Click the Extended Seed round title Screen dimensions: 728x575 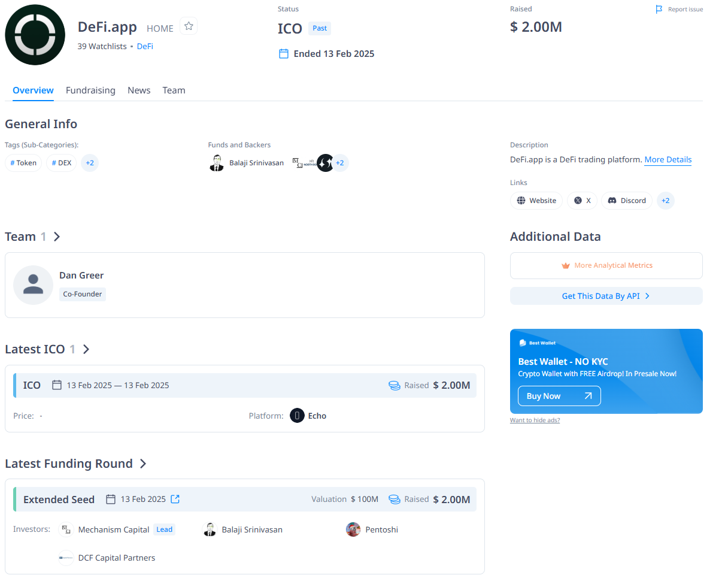pyautogui.click(x=59, y=500)
